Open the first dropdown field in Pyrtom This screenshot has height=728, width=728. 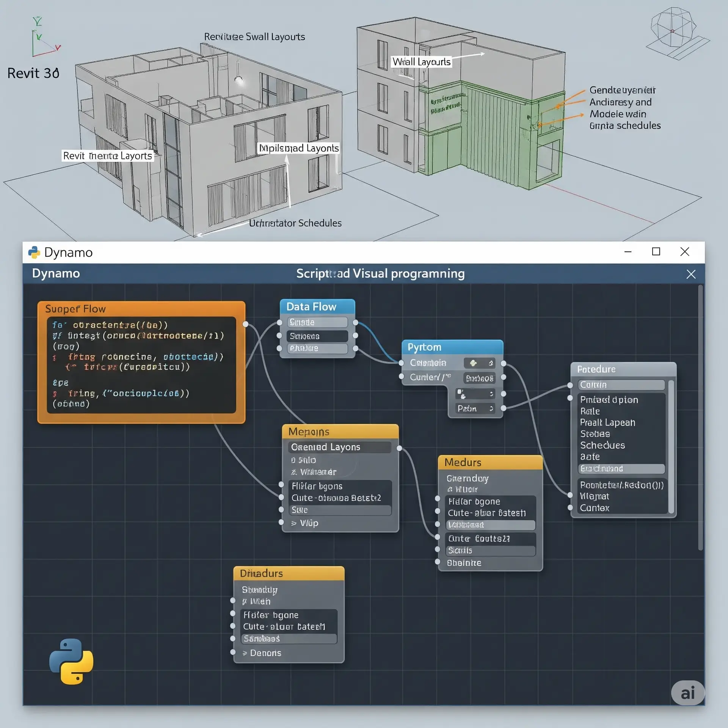click(x=479, y=363)
